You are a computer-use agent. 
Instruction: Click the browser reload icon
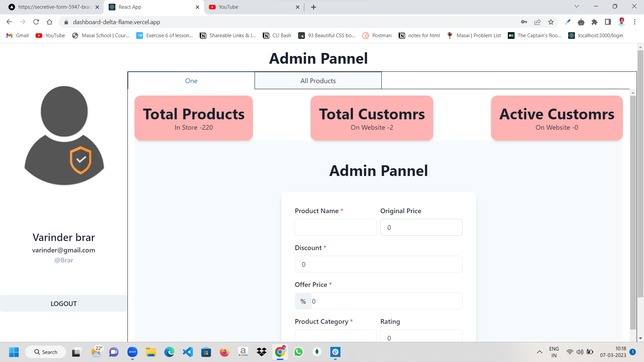[x=36, y=22]
